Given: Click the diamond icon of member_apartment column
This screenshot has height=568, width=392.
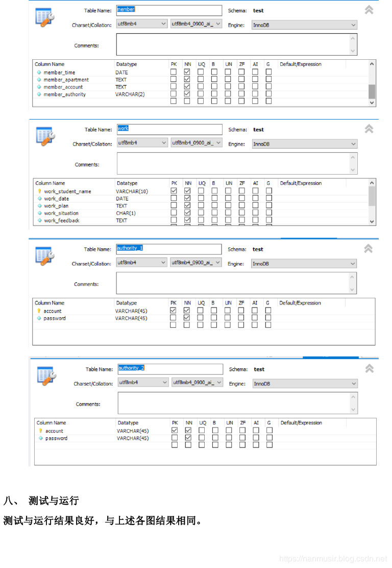Looking at the screenshot, I should click(x=39, y=80).
